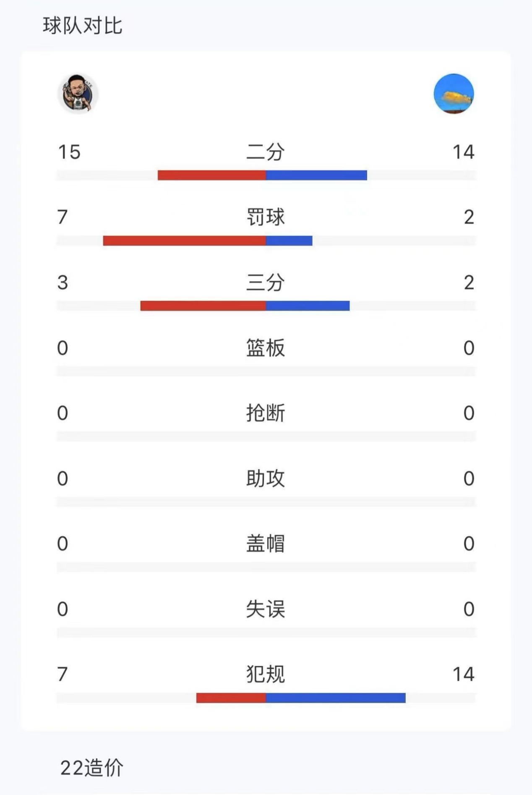Select the 罚球 stat label
This screenshot has width=532, height=795.
click(266, 217)
